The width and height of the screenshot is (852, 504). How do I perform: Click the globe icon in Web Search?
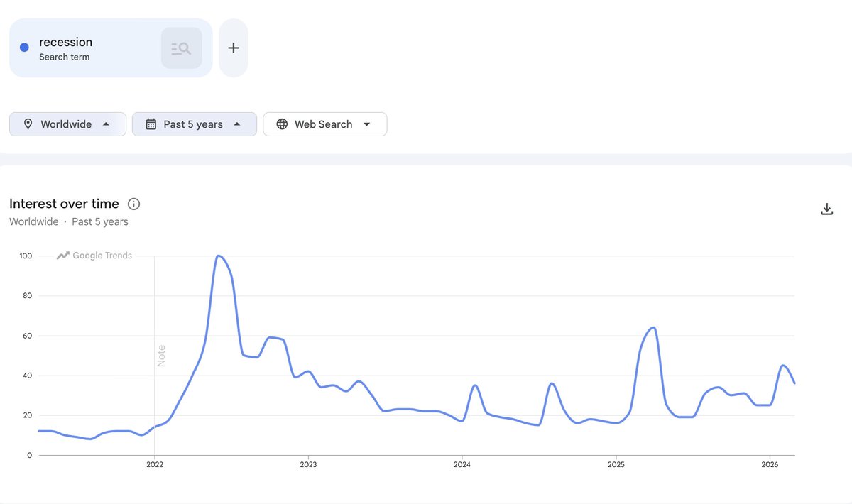coord(282,124)
